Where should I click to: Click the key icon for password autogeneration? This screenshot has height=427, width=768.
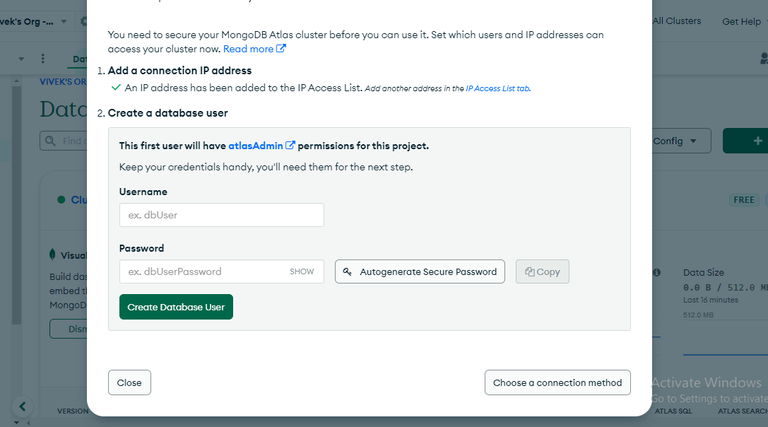[348, 271]
